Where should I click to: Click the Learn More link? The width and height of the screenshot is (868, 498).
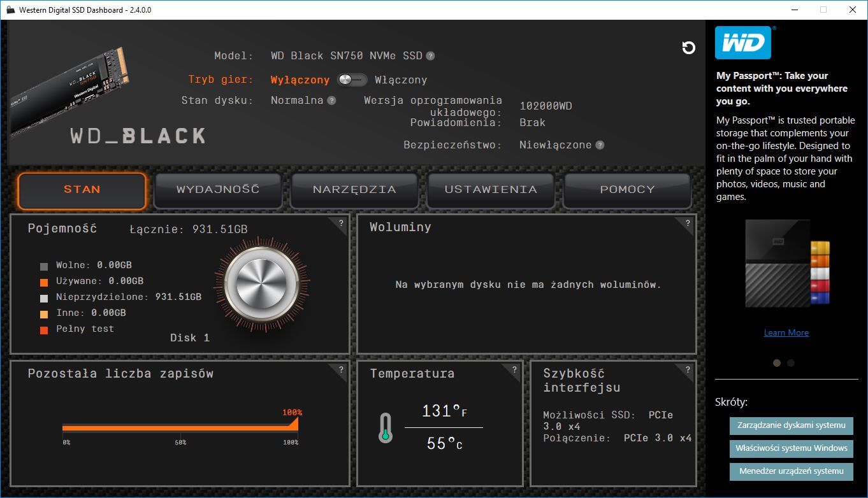[786, 332]
